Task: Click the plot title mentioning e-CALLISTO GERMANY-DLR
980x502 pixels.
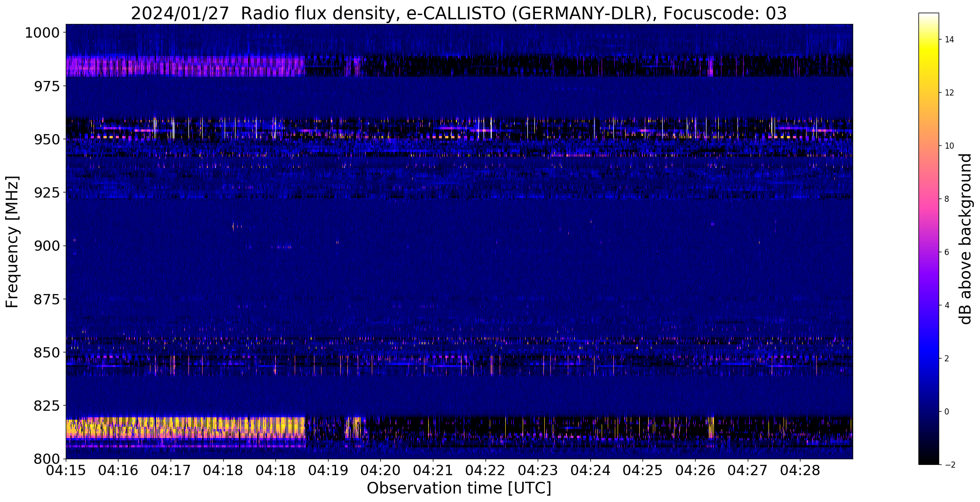Action: (x=458, y=13)
